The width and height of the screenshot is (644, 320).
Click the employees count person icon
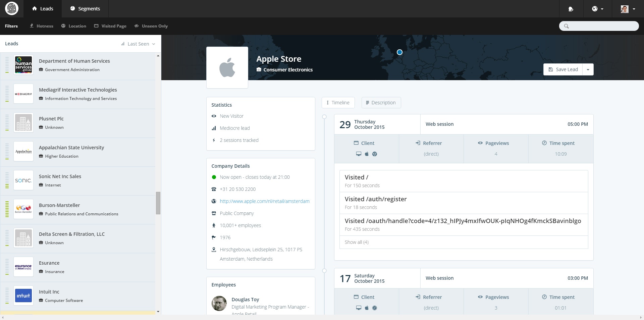(x=214, y=225)
